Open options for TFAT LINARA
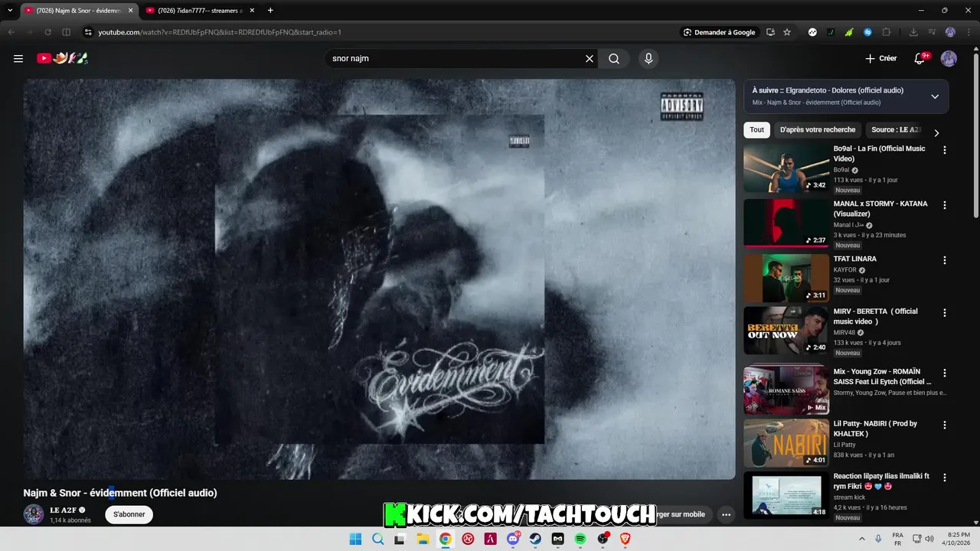The width and height of the screenshot is (980, 551). [x=944, y=261]
